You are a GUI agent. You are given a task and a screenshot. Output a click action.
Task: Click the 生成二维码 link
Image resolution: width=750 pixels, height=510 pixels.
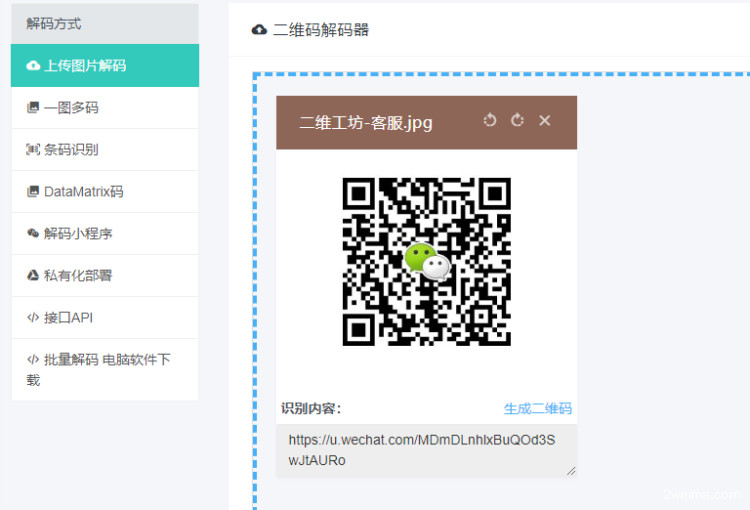[x=537, y=408]
